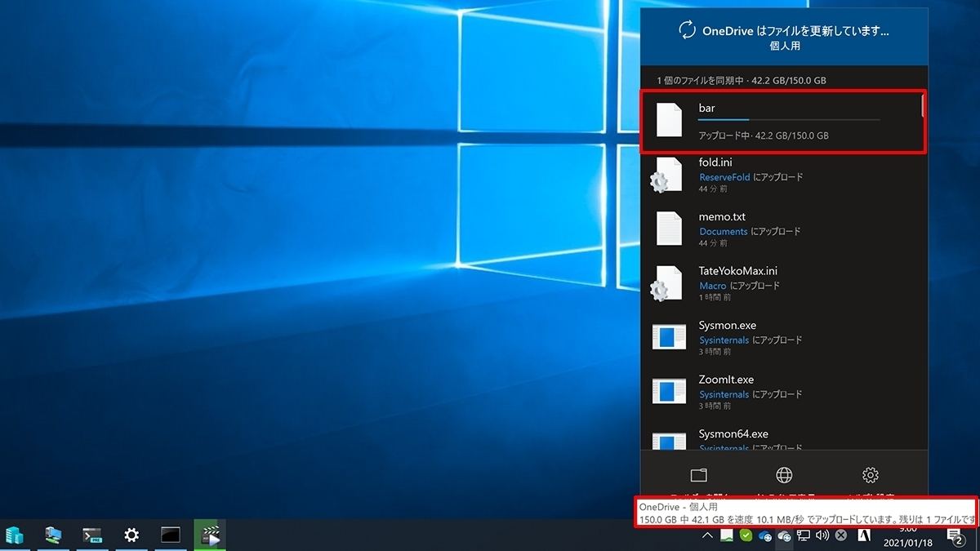Expand the hidden tray icons chevron
This screenshot has width=980, height=551.
708,535
